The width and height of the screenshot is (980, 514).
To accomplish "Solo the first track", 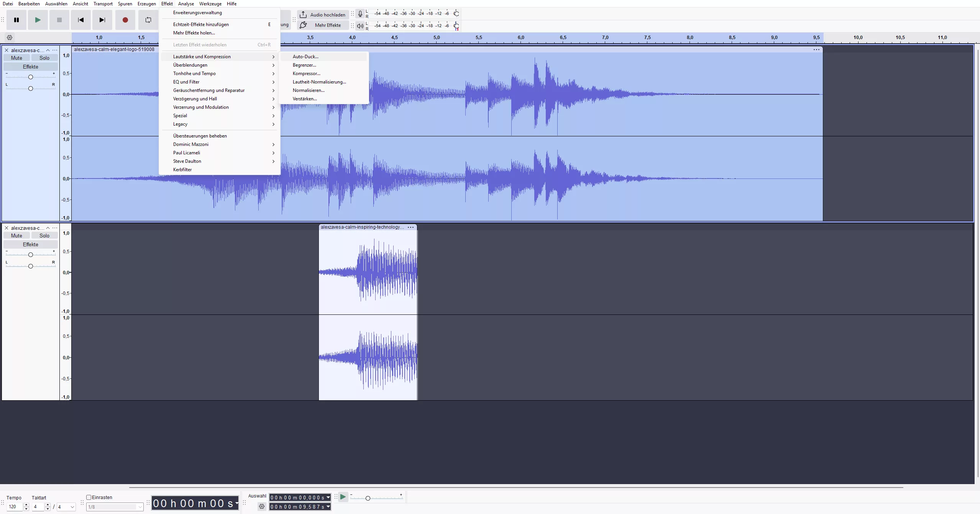I will click(x=44, y=58).
